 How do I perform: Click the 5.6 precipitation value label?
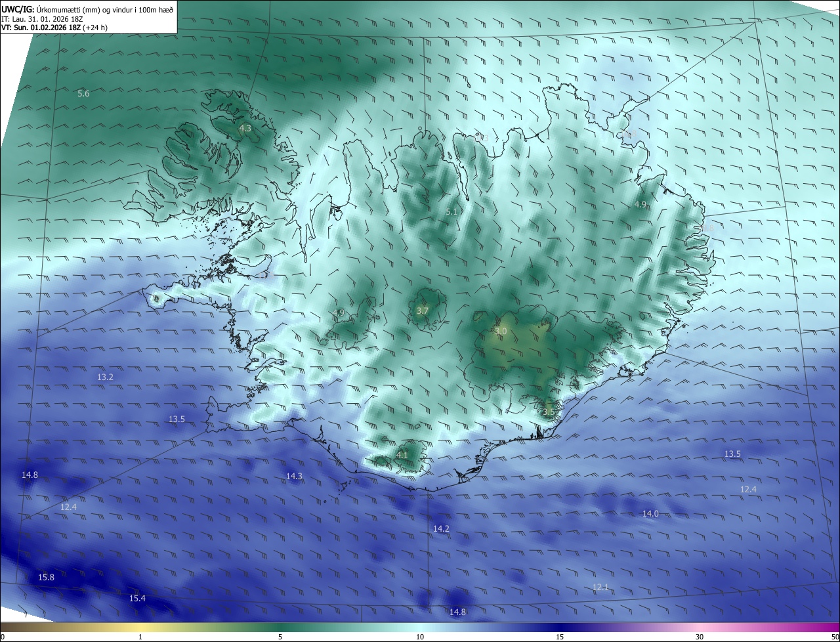pos(83,94)
